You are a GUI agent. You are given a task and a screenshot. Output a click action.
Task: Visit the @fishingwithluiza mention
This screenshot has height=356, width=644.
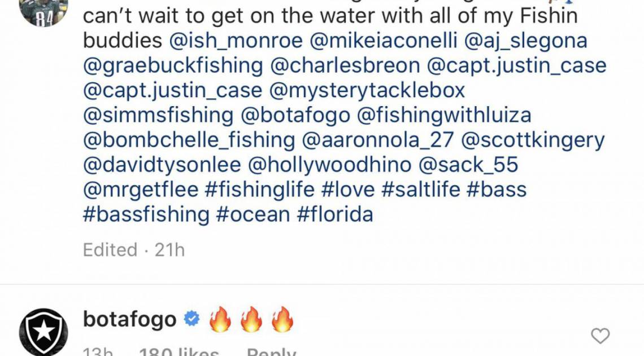445,115
